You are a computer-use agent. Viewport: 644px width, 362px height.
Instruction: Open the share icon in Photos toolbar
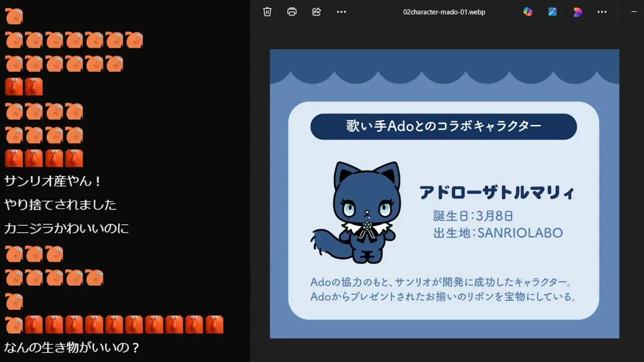pos(316,12)
